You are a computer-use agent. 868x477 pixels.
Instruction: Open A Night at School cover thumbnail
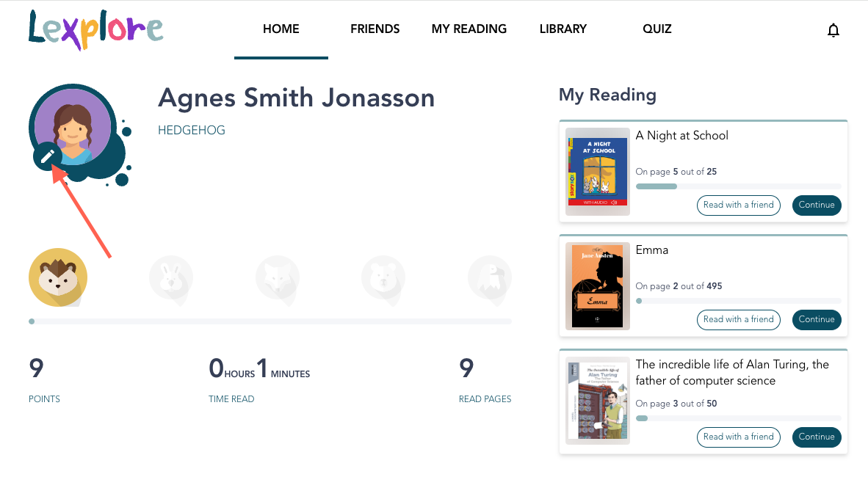click(x=597, y=172)
